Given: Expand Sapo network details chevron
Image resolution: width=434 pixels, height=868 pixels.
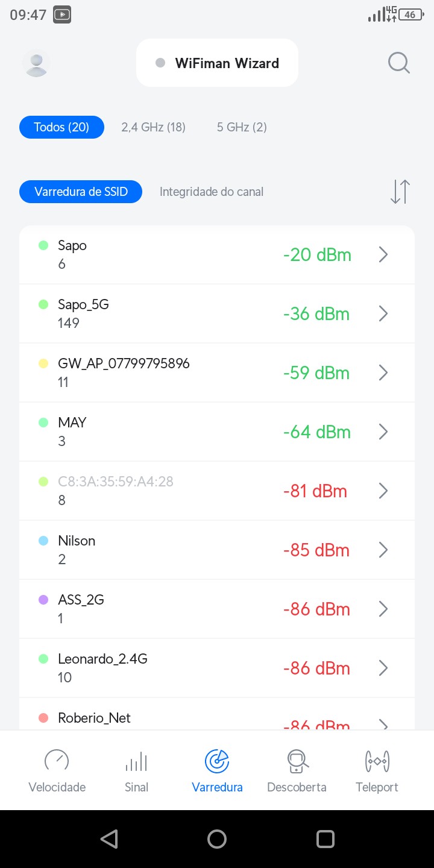Looking at the screenshot, I should [383, 255].
